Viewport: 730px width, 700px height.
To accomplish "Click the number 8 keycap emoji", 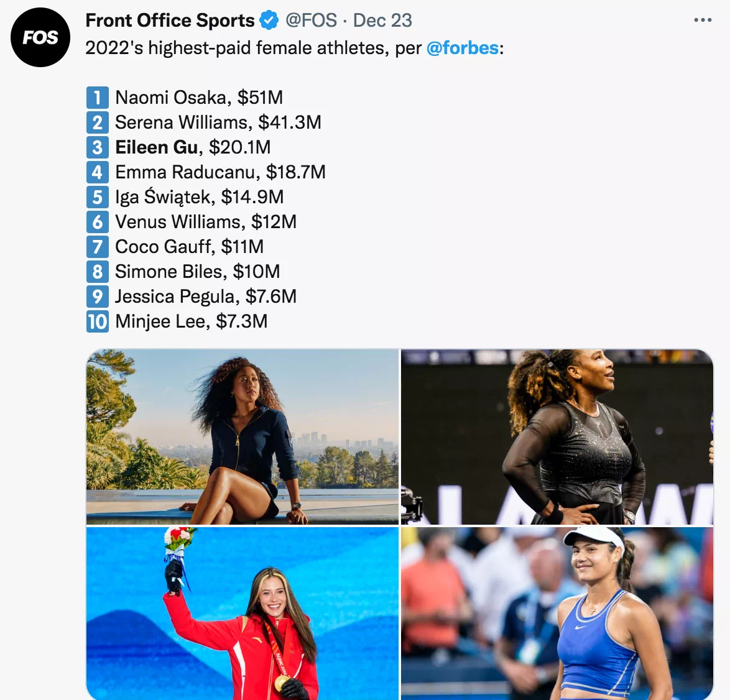I will [x=97, y=271].
